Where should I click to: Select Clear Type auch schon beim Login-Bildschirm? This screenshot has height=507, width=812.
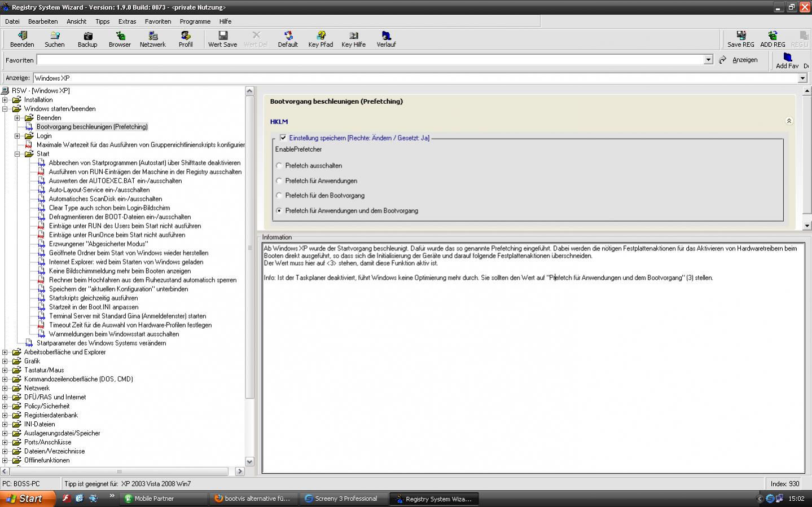click(109, 208)
